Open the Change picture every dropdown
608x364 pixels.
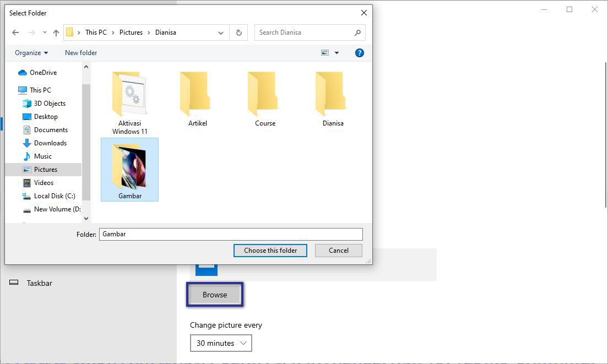click(x=221, y=343)
